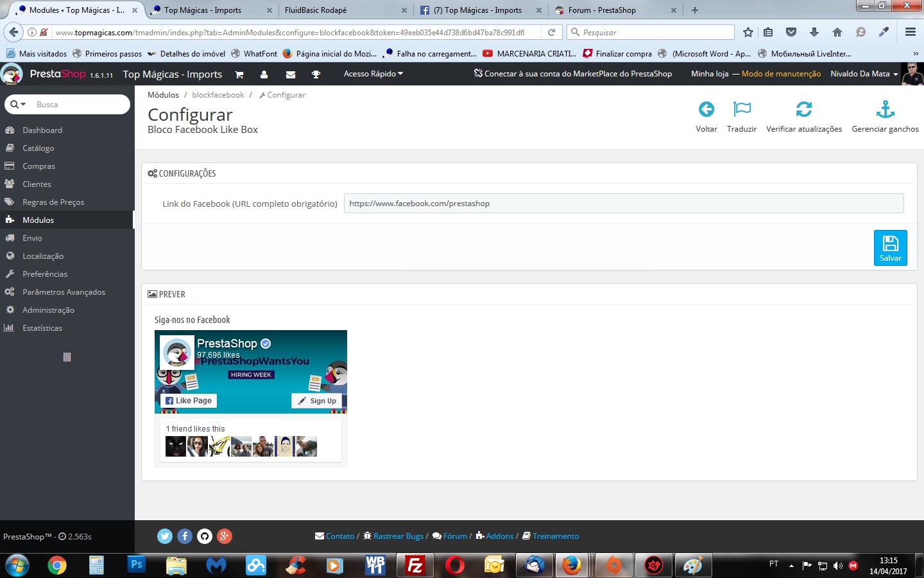Click the Rastrear Bugs footer link
Screen dimensions: 924x578
(x=398, y=536)
